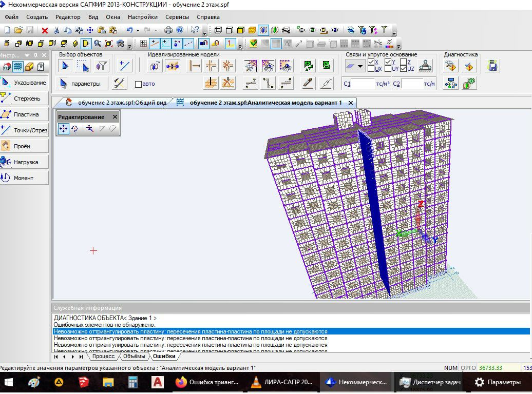
Task: Click the grid snap icon in second toolbar
Action: pyautogui.click(x=143, y=44)
